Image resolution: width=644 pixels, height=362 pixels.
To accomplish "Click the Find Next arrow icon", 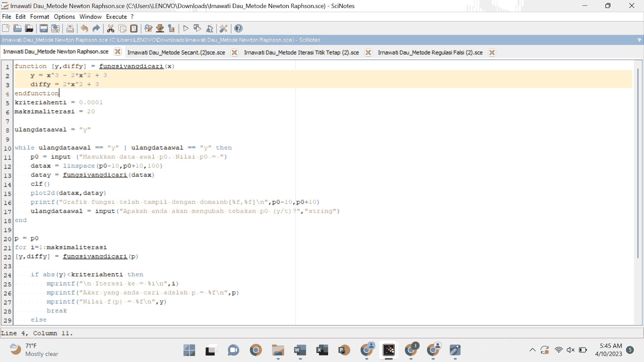I will coord(160,28).
